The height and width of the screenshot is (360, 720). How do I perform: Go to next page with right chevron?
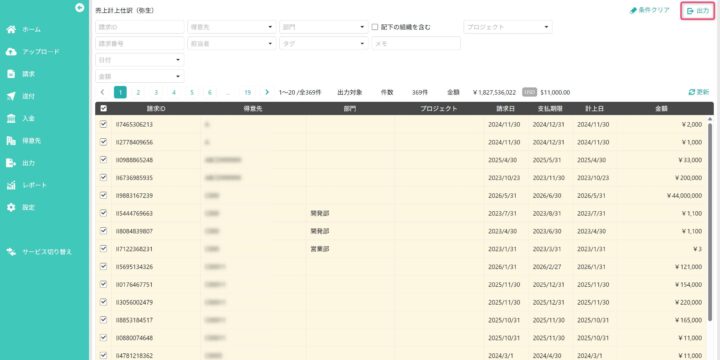(267, 92)
